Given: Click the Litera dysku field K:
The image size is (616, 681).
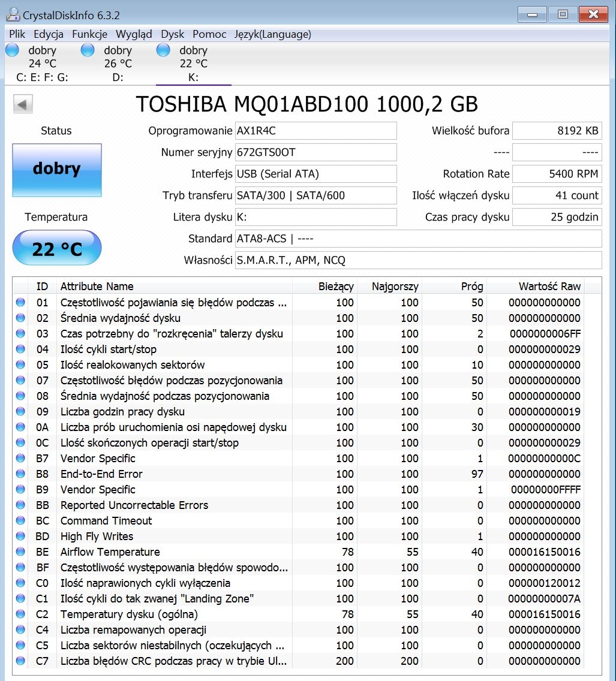Looking at the screenshot, I should (316, 217).
